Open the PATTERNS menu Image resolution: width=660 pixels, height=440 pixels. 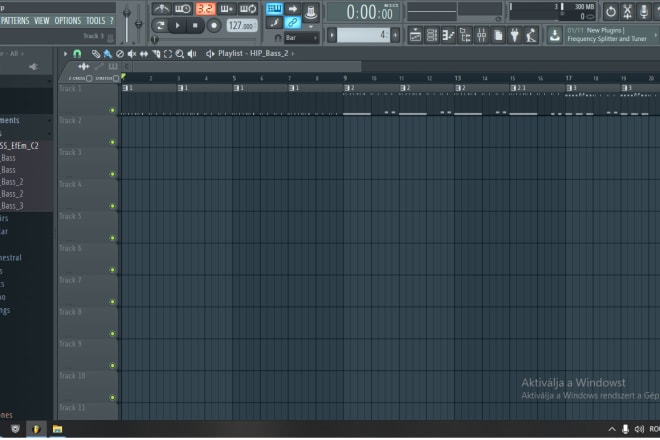point(15,21)
